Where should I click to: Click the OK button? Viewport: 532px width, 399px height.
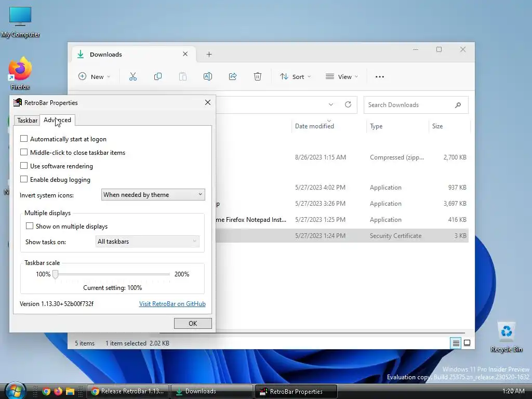[193, 323]
